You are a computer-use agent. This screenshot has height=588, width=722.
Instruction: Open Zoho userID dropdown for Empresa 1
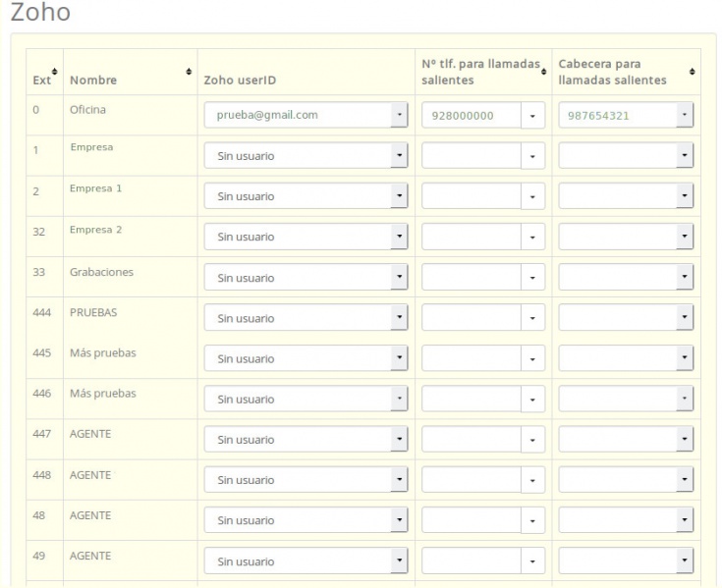pos(305,196)
